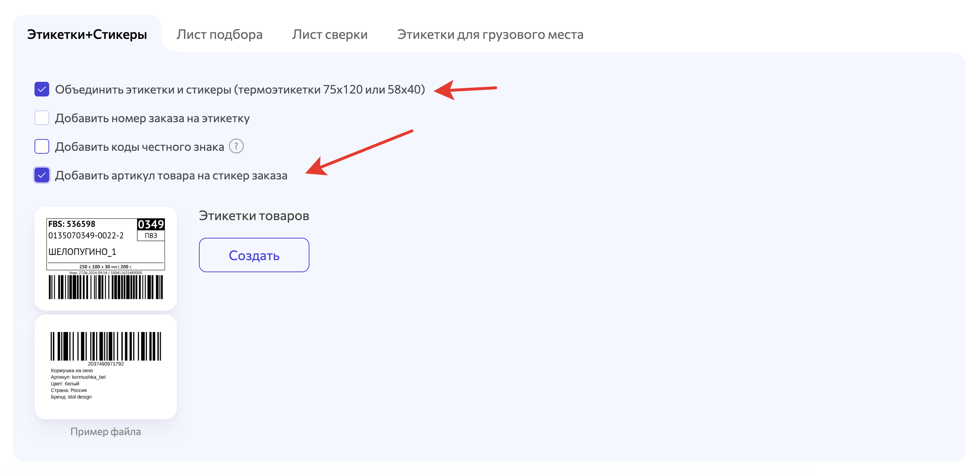Enable 'Добавить коды честного знака'

(41, 146)
